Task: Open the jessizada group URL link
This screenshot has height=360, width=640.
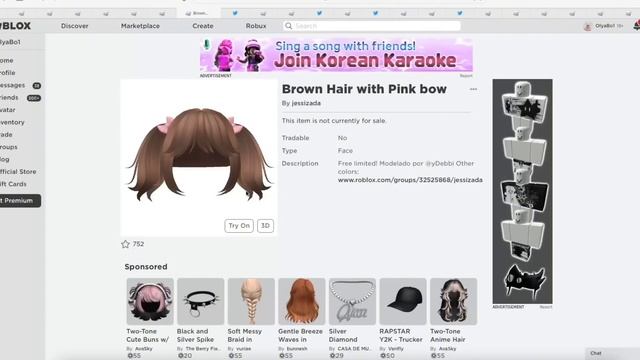Action: [410, 180]
